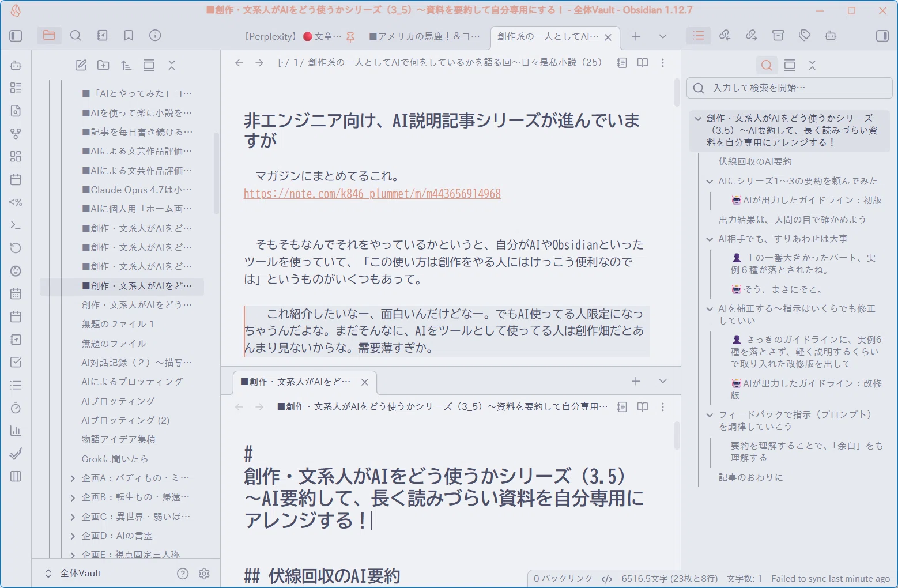Open file Grokに聞いたら
The height and width of the screenshot is (588, 898).
pos(115,459)
